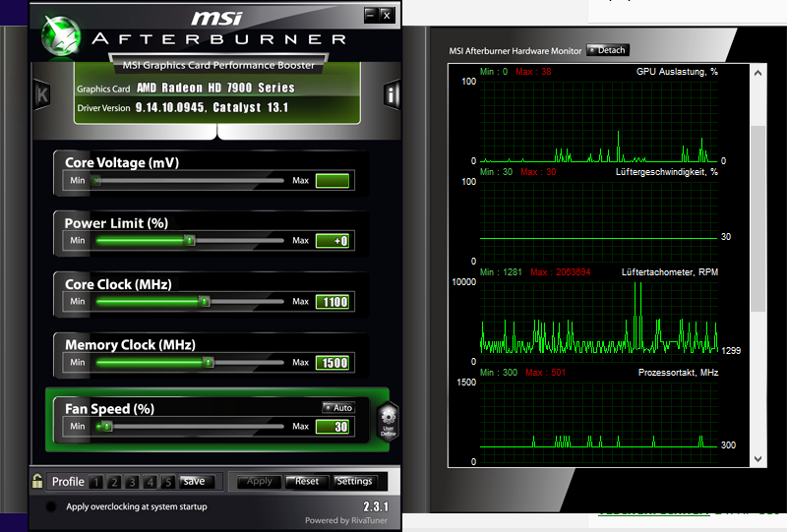Click the Core Clock slider handle
This screenshot has height=532, width=787.
pyautogui.click(x=205, y=302)
